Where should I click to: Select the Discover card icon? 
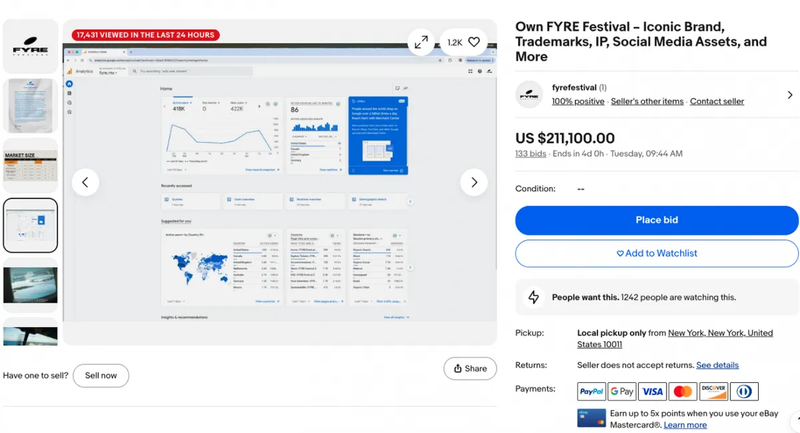click(713, 391)
